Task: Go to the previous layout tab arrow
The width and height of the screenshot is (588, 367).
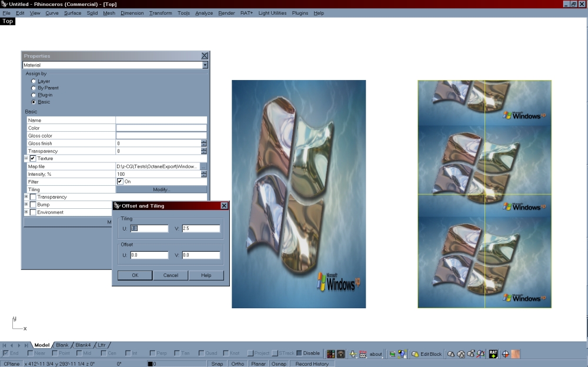Action: pos(12,345)
